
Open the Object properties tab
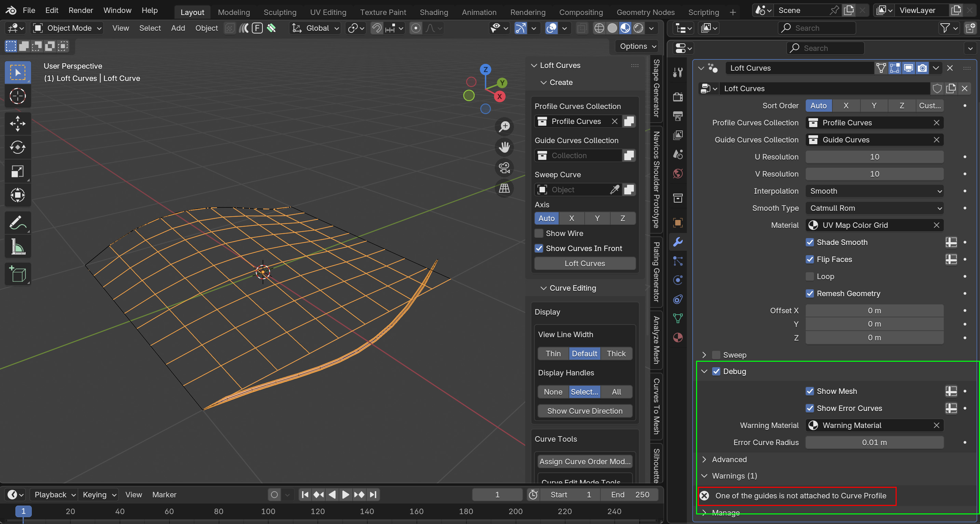[678, 222]
